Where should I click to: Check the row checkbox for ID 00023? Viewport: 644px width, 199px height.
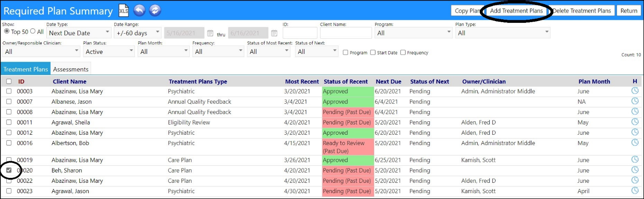pos(9,191)
